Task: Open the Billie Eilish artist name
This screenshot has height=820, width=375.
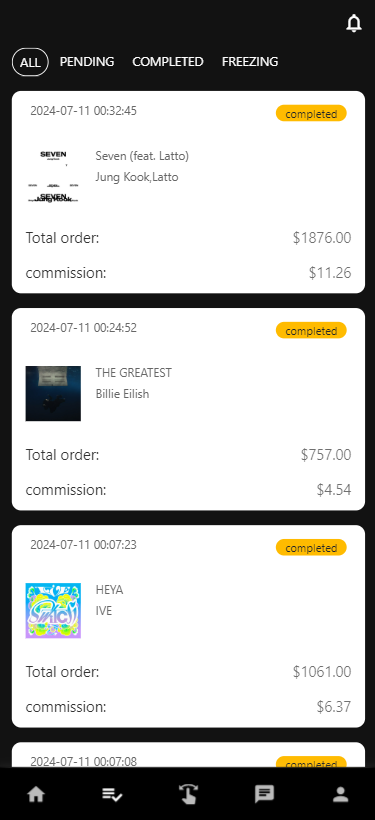Action: tap(122, 394)
